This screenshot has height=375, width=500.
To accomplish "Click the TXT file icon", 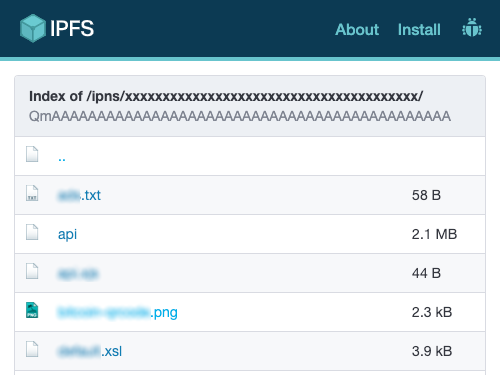I will pos(32,193).
